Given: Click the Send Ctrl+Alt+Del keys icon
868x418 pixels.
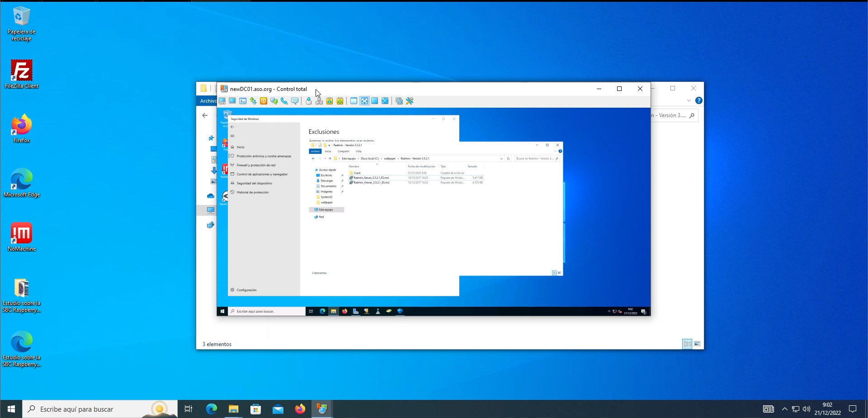Looking at the screenshot, I should (319, 101).
